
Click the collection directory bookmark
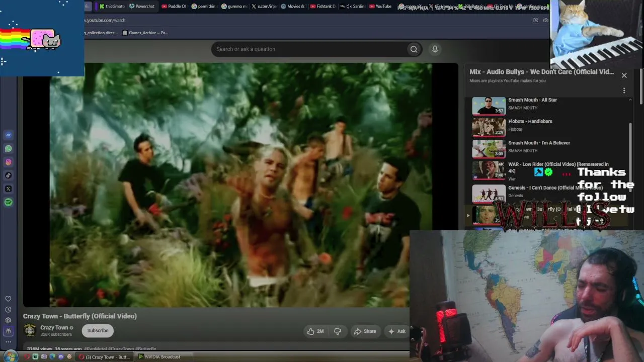click(101, 33)
